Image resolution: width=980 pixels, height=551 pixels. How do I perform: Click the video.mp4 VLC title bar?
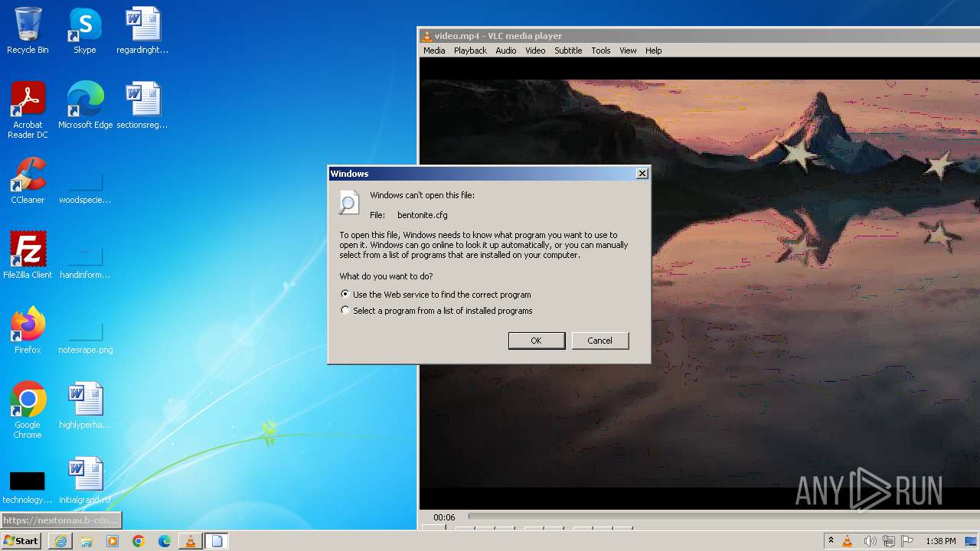700,36
